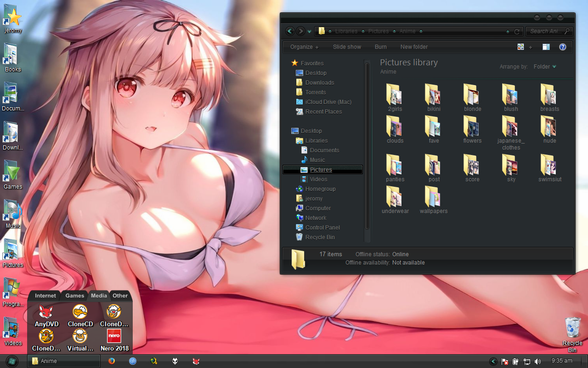Click Pictures in the address bar

[x=379, y=31]
